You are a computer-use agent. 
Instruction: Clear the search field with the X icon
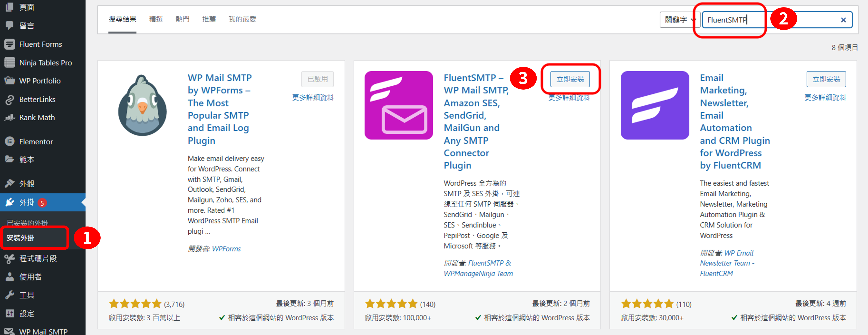click(x=843, y=20)
